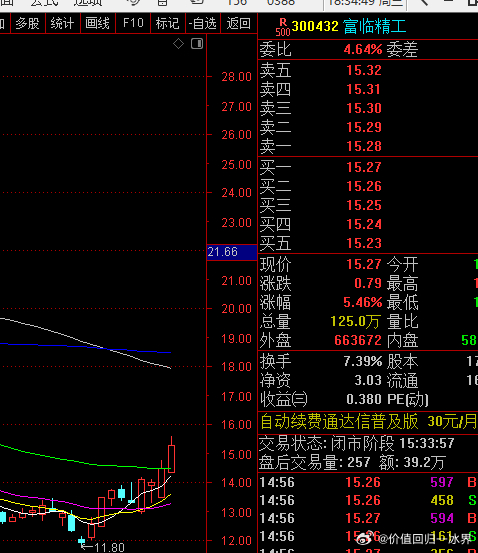Click the 11.80 low price label on chart
This screenshot has height=553, width=478.
[109, 547]
